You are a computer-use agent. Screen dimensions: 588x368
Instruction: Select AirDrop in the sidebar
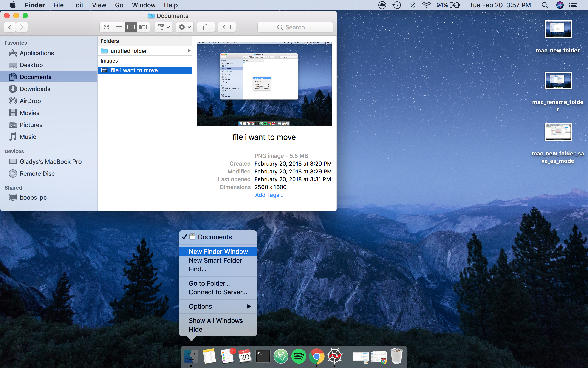(49, 101)
